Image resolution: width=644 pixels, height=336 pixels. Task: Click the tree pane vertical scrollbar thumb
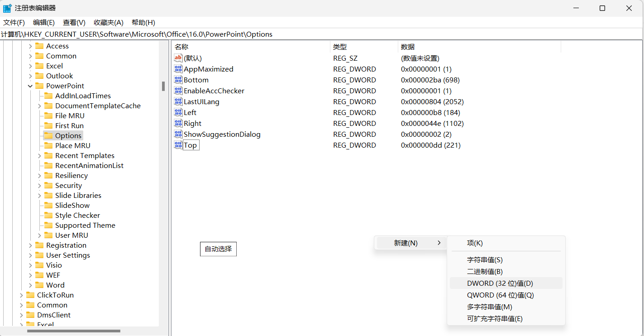coord(163,86)
